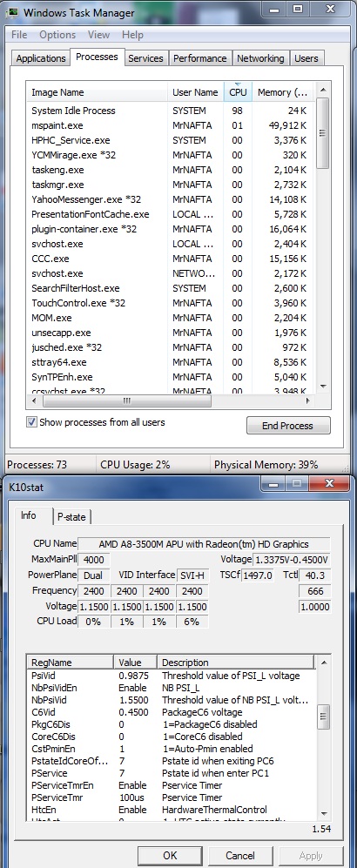Select the Processes tab
Viewport: 357px width, 868px height.
click(97, 57)
